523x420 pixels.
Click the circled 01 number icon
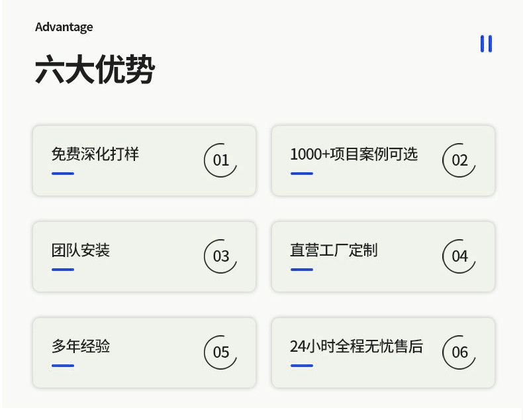click(220, 160)
